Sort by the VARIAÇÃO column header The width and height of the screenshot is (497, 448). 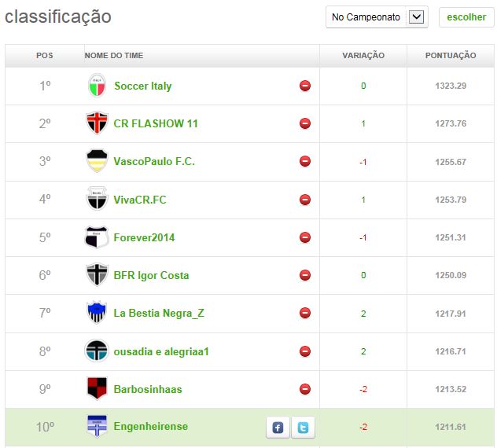[x=363, y=56]
